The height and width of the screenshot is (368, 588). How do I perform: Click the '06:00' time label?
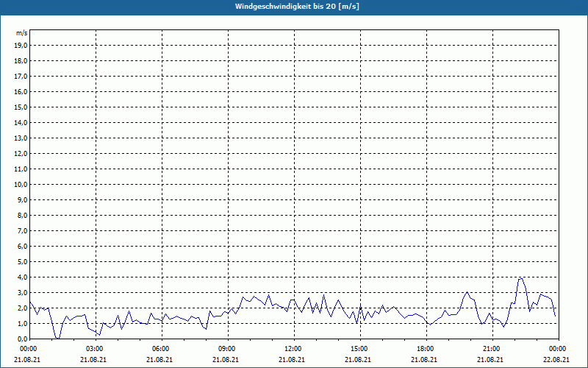coord(161,349)
